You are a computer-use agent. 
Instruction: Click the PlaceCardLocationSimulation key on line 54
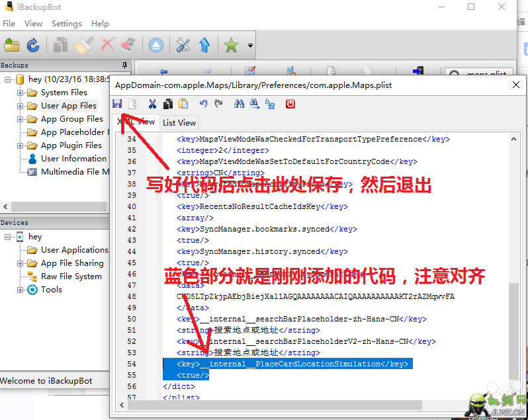pos(292,364)
